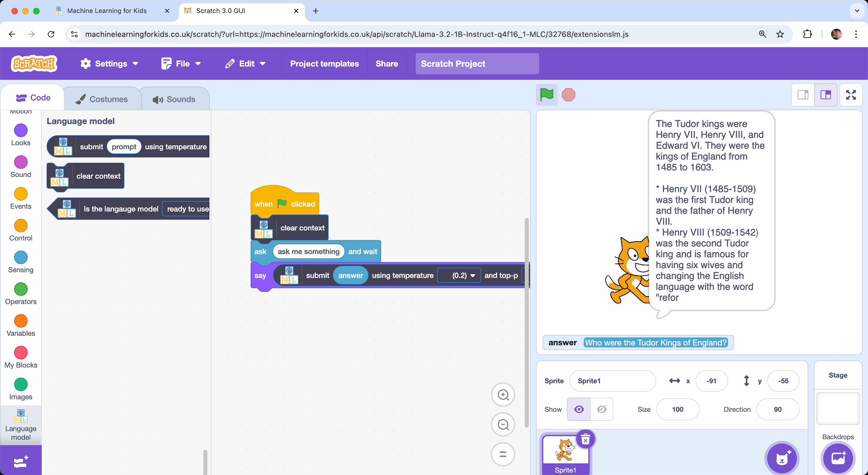Image resolution: width=868 pixels, height=475 pixels.
Task: Click the Project templates button
Action: (x=324, y=64)
